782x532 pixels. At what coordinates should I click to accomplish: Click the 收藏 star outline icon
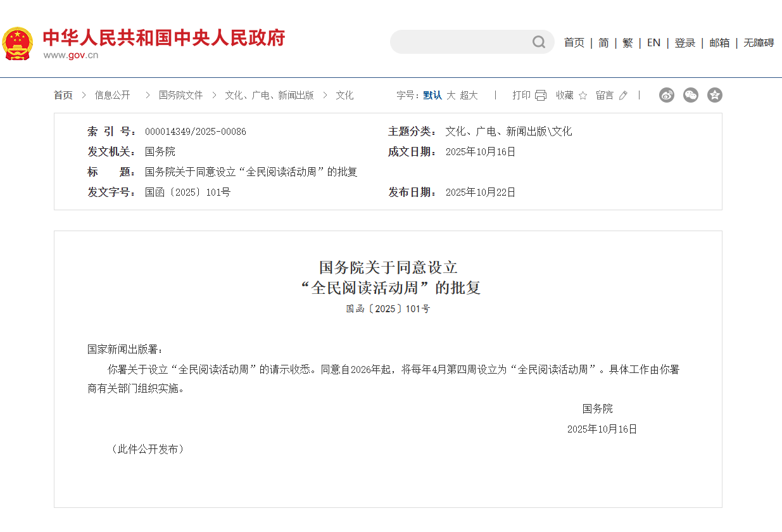coord(583,96)
